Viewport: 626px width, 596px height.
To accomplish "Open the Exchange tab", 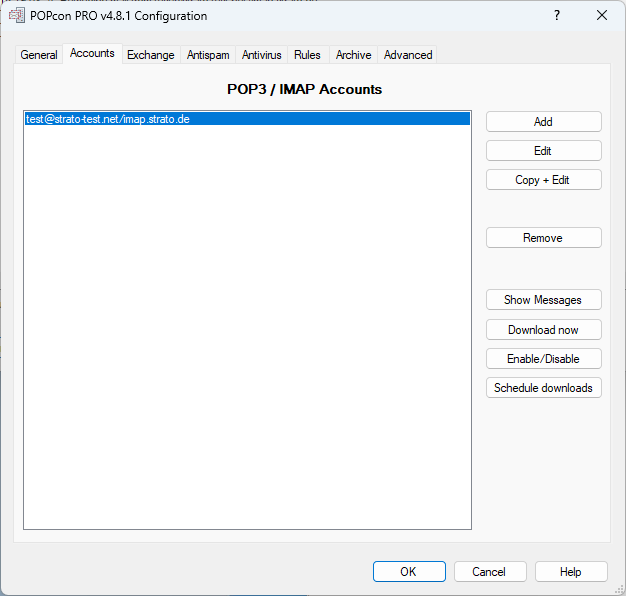I will point(150,55).
